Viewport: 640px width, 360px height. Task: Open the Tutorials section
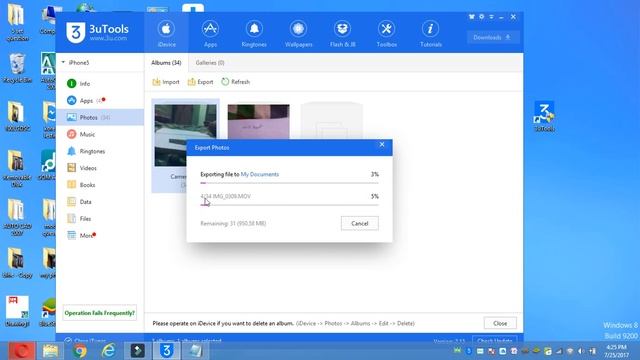(431, 33)
